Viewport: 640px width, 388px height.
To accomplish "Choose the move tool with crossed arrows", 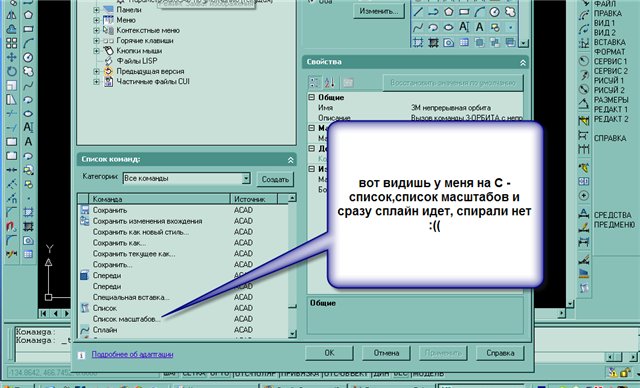I will pyautogui.click(x=11, y=57).
